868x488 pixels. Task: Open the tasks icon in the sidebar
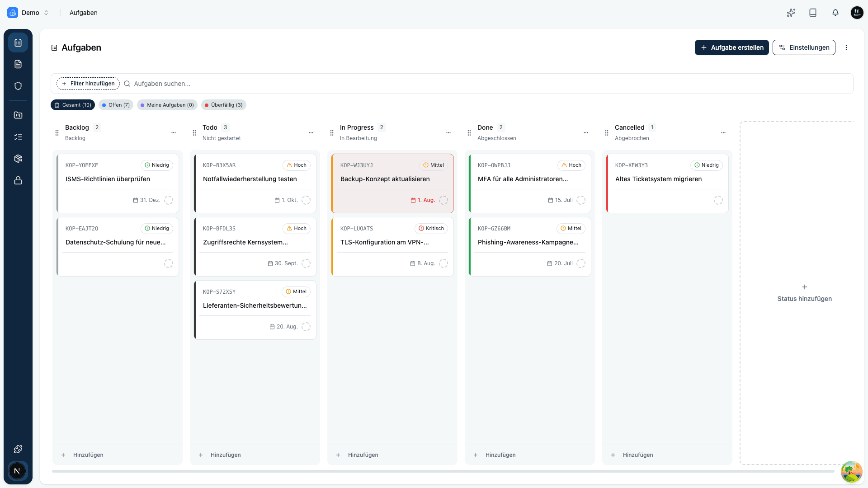18,42
